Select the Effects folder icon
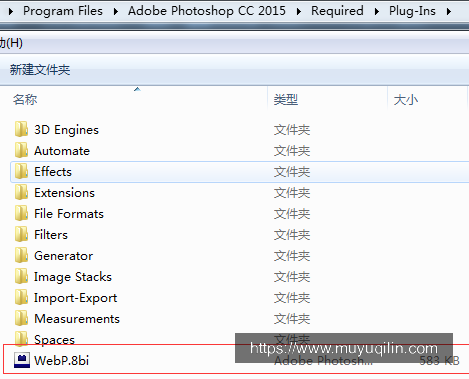The width and height of the screenshot is (469, 379). (21, 171)
